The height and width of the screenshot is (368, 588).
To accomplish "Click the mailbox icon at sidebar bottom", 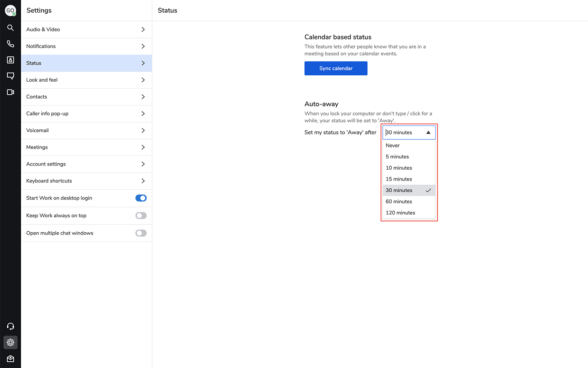I will (10, 359).
